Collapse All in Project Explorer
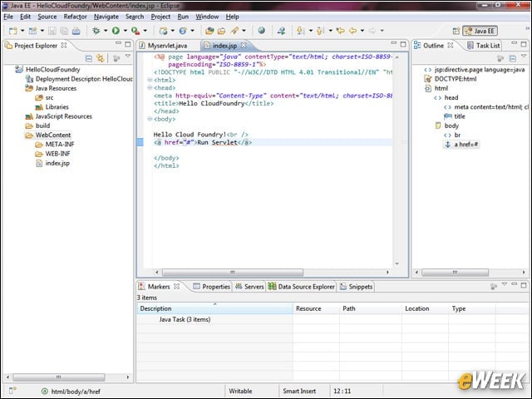This screenshot has height=399, width=532. pyautogui.click(x=89, y=58)
